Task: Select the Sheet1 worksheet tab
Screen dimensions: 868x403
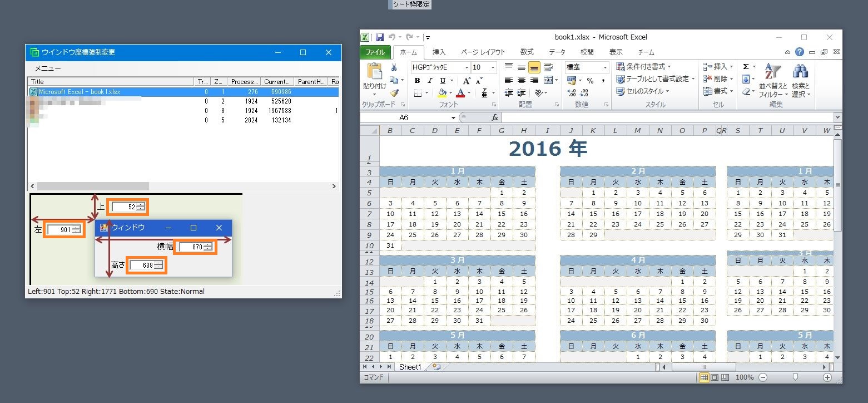Action: pos(410,367)
